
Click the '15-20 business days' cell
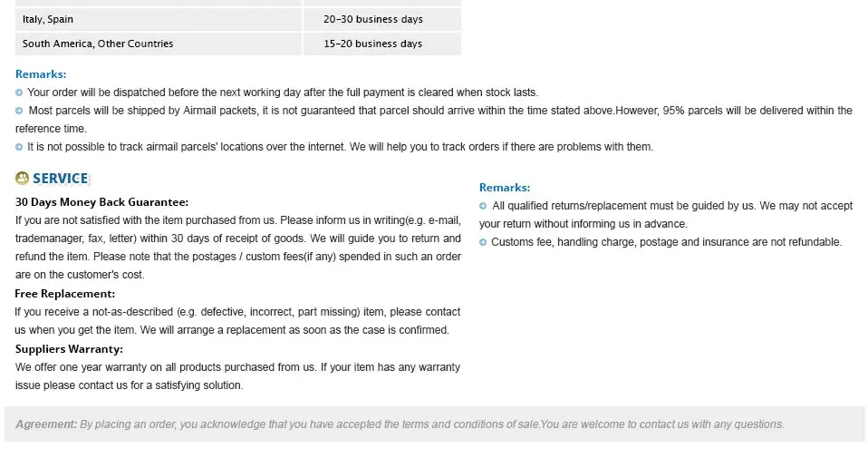(382, 44)
